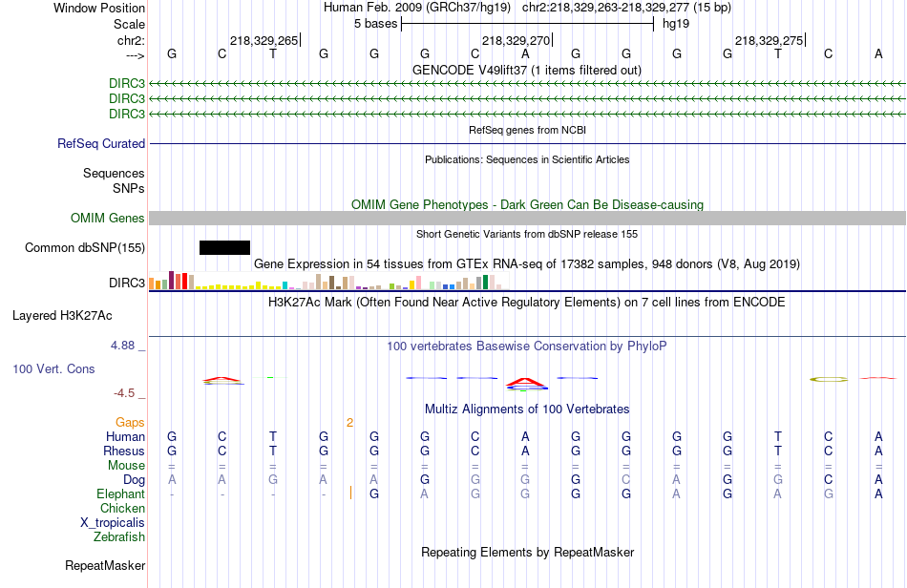
Task: Click the DIRC3 GTEx expression label
Action: (127, 283)
